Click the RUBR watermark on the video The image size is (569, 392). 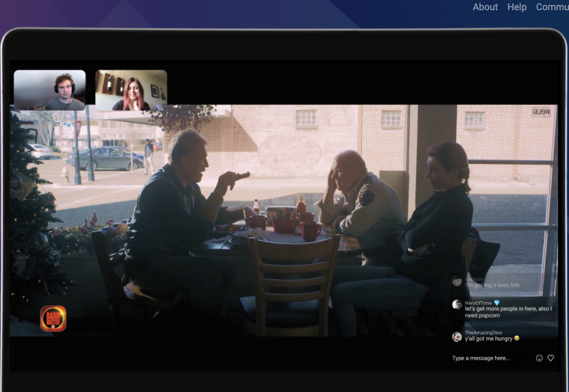point(541,112)
